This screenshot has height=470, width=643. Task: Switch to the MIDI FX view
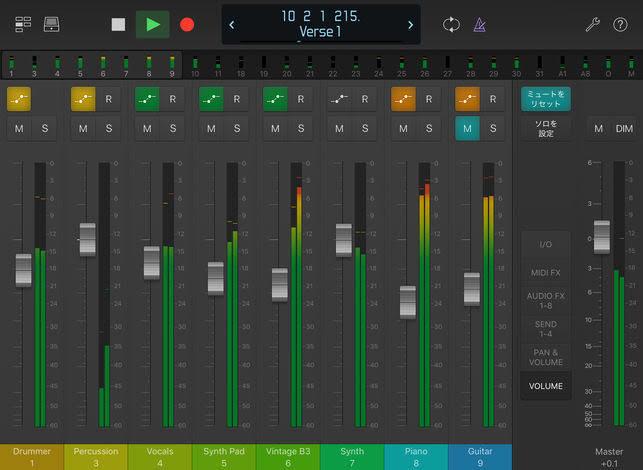click(545, 273)
